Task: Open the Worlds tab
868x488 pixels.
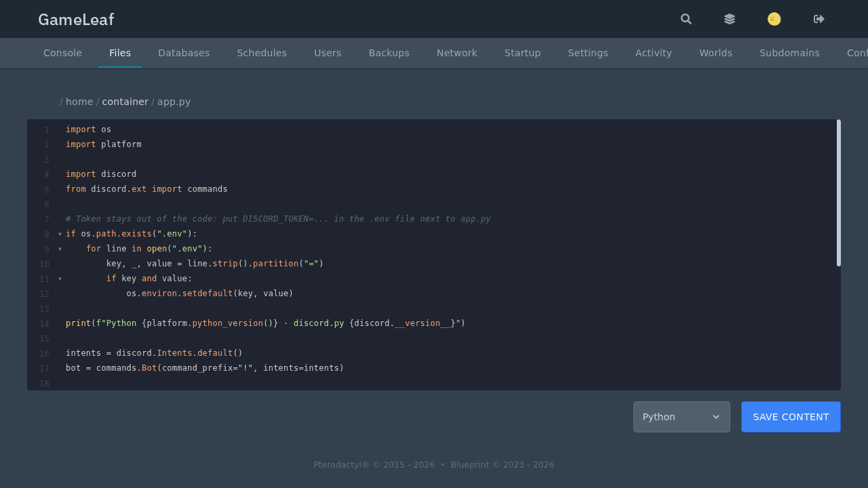Action: [715, 53]
